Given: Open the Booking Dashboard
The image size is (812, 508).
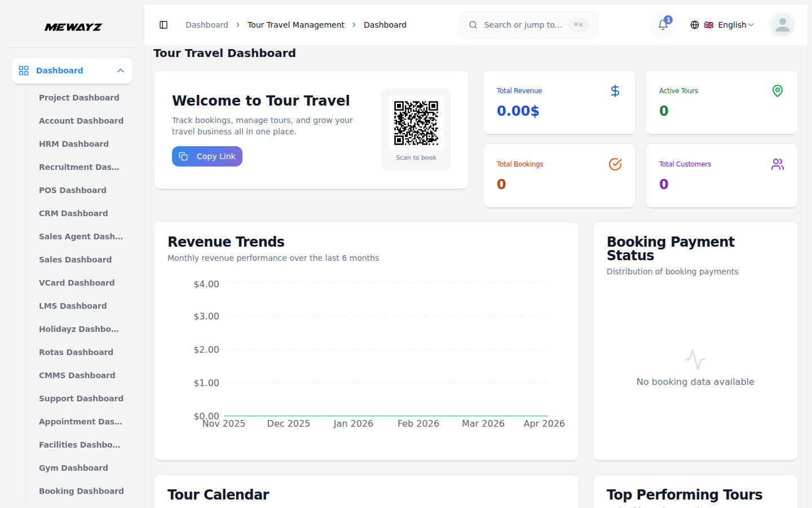Looking at the screenshot, I should pos(81,491).
